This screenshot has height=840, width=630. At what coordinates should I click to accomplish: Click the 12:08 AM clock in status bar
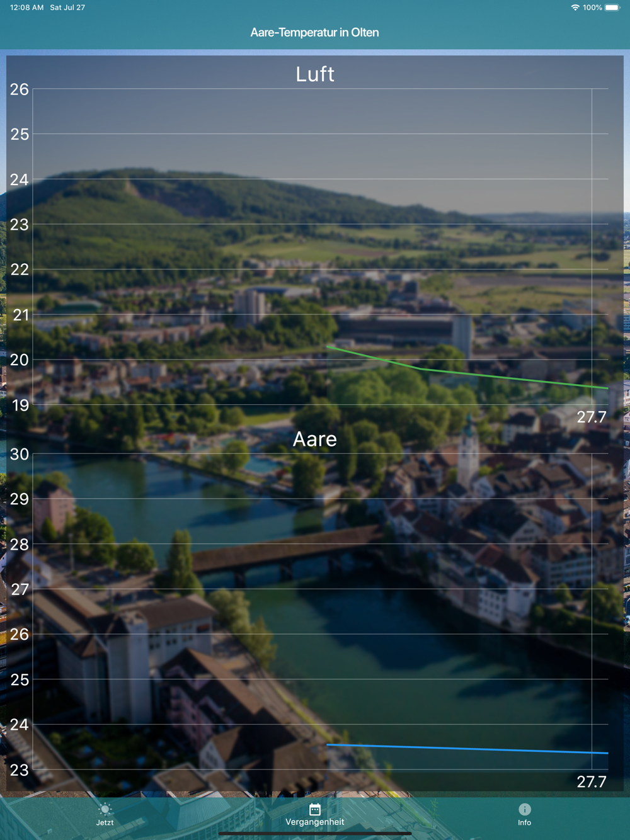pyautogui.click(x=27, y=8)
